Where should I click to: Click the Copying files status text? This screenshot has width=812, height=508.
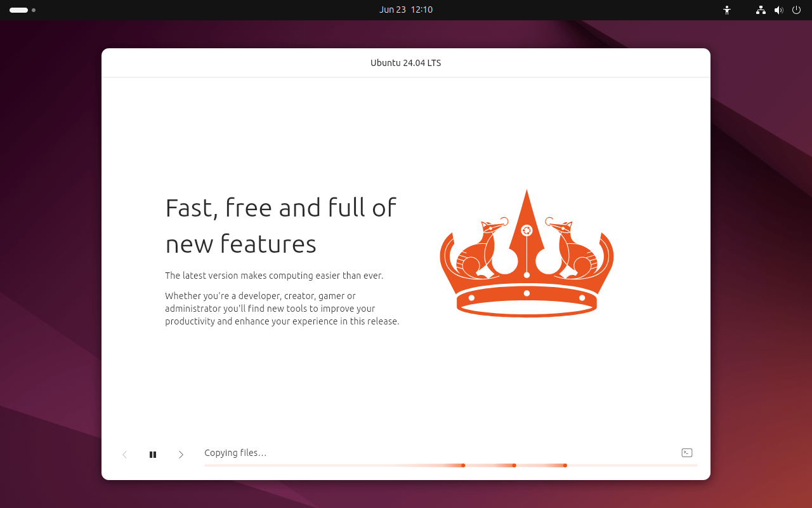235,452
